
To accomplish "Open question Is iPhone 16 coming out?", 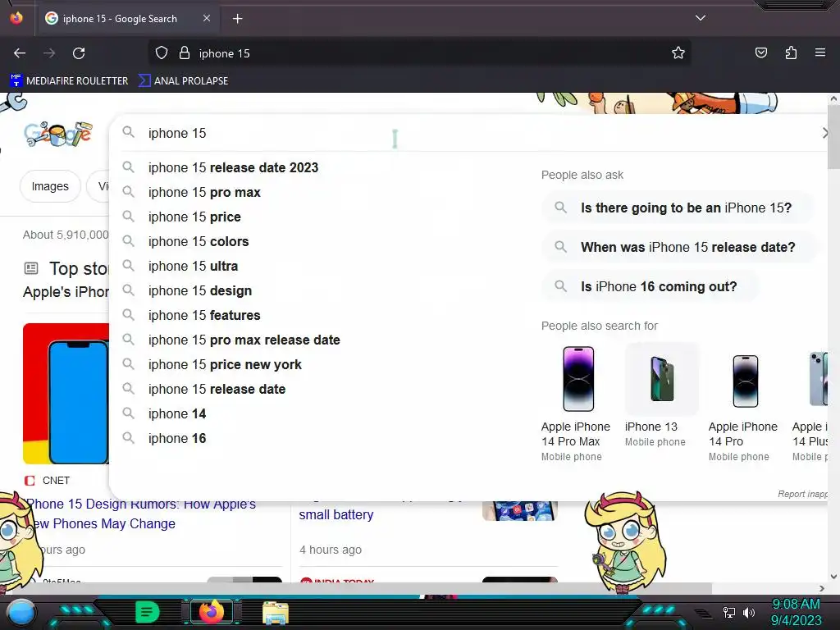I will tap(651, 286).
